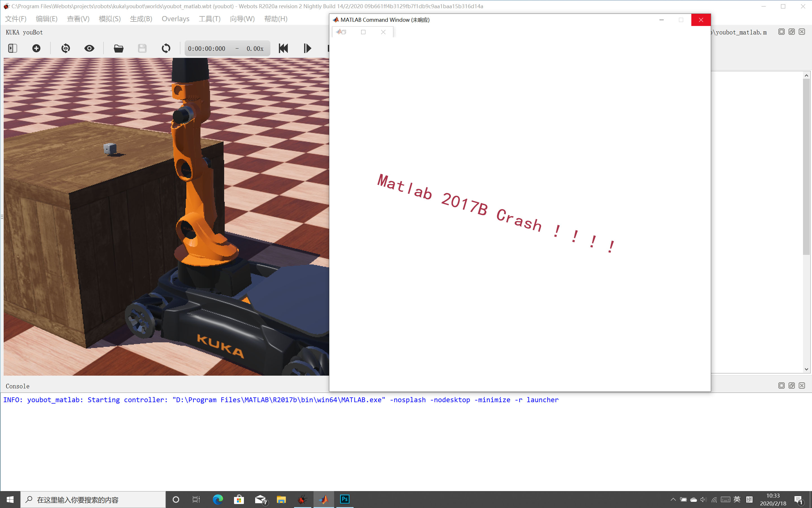Image resolution: width=812 pixels, height=508 pixels.
Task: Open Microsoft Store from the taskbar
Action: point(239,500)
